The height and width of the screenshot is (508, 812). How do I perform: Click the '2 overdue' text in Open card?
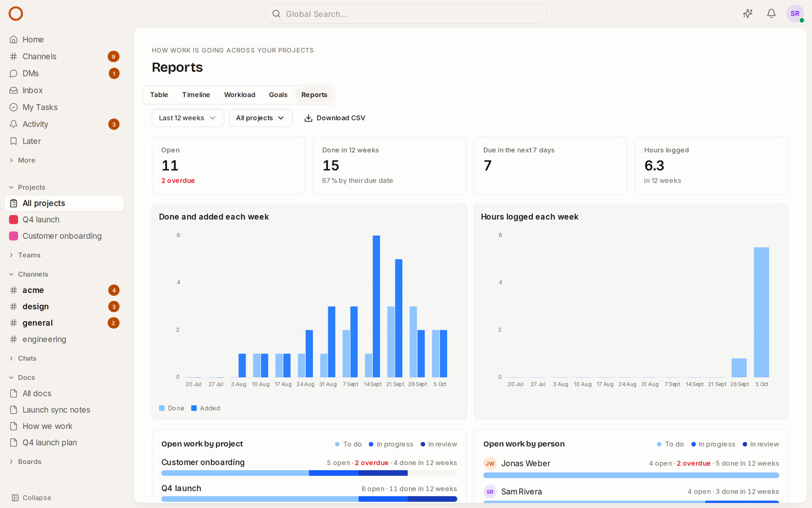[x=178, y=181]
